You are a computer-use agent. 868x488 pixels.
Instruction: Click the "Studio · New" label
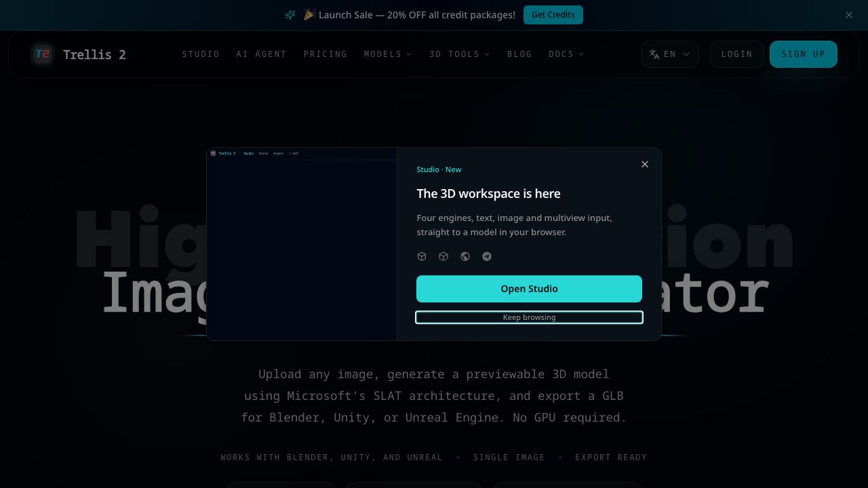[x=439, y=169]
